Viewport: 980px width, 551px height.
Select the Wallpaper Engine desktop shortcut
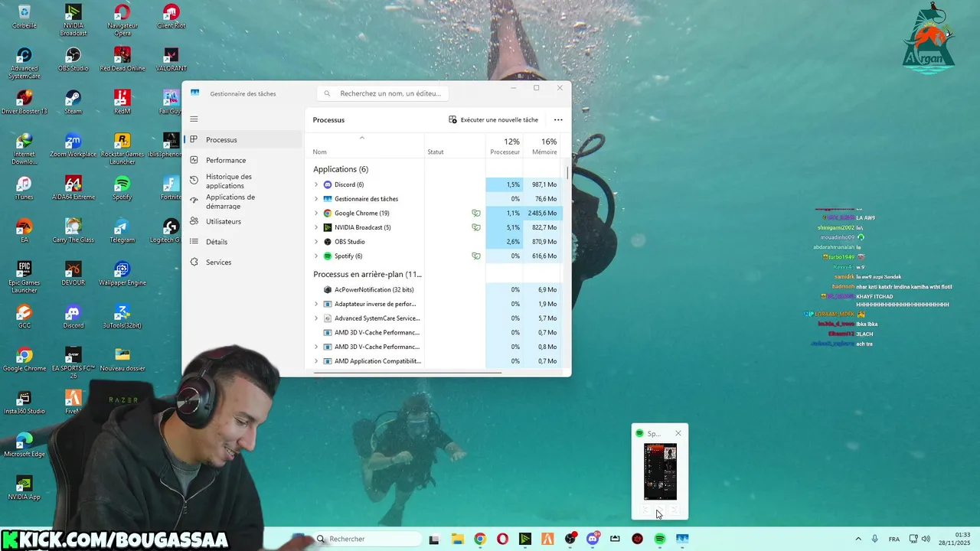[x=122, y=273]
